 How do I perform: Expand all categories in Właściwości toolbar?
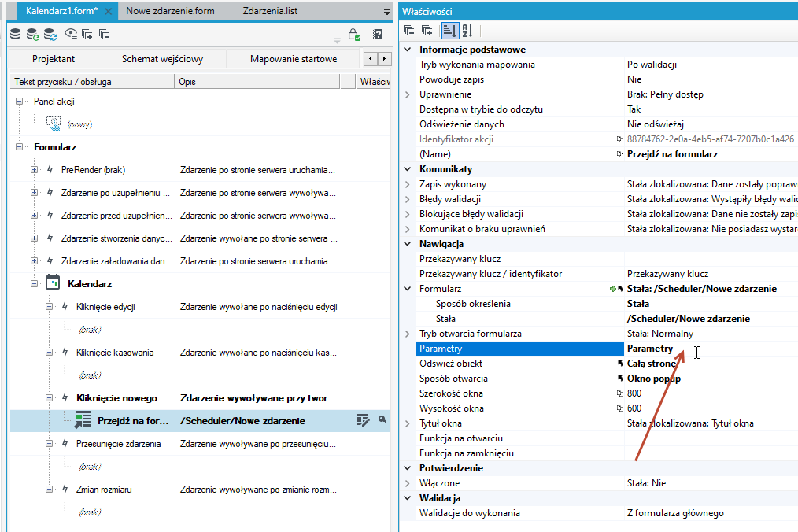point(427,31)
